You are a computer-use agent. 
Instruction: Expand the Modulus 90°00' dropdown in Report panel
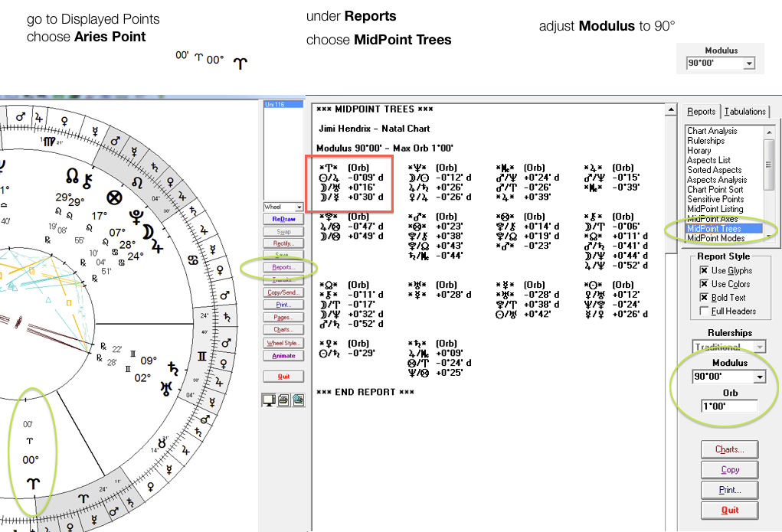point(759,377)
